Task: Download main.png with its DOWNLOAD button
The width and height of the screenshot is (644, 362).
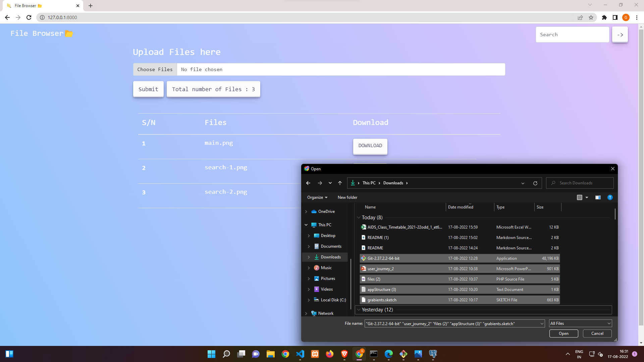Action: pos(370,146)
